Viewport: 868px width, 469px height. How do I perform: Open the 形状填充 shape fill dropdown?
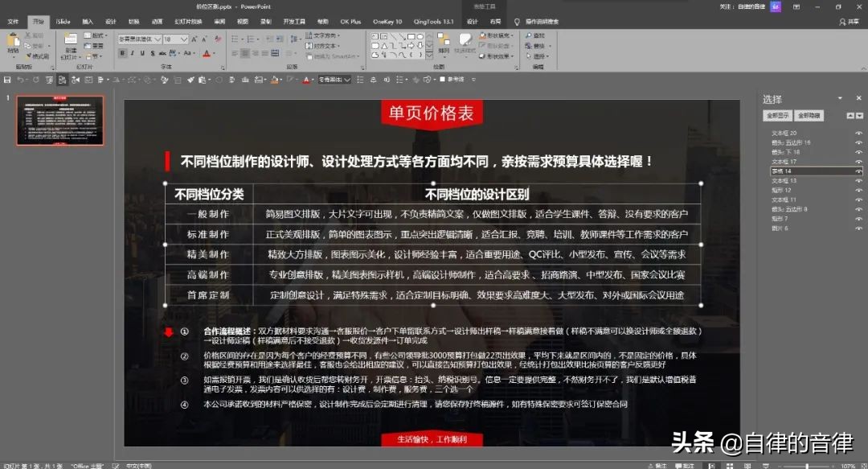[x=497, y=35]
